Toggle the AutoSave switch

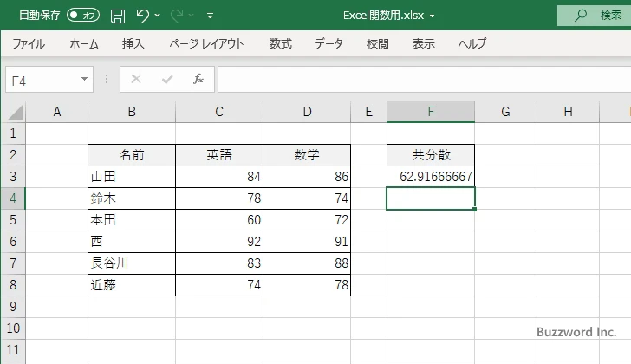coord(83,16)
